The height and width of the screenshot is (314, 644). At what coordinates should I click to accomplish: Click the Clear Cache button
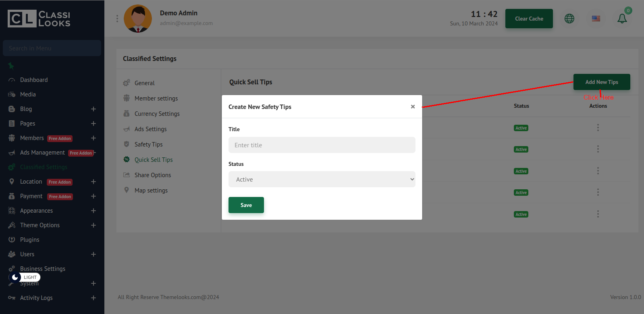[529, 19]
